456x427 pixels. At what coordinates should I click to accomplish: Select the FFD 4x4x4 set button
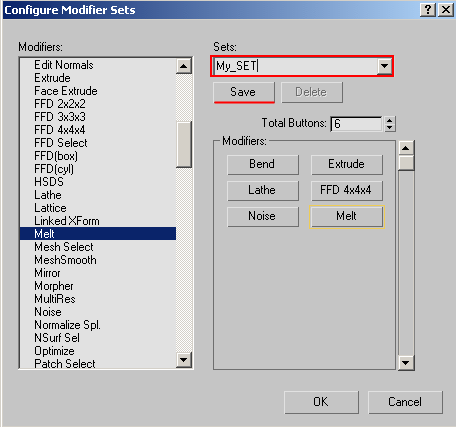coord(347,190)
